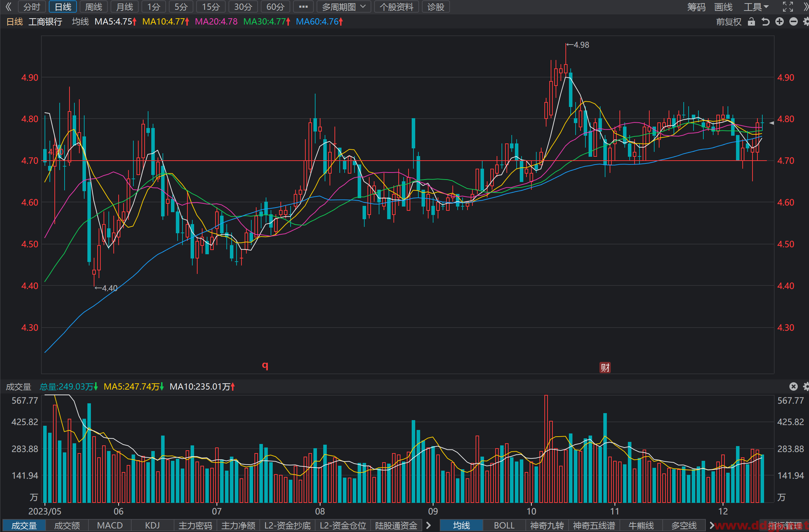Open more period options (•••)
This screenshot has height=532, width=809.
click(303, 7)
